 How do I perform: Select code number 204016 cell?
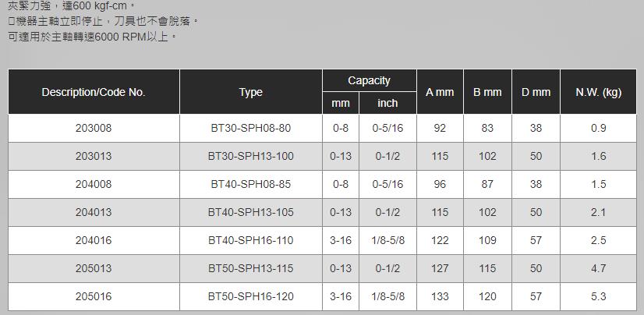(94, 240)
